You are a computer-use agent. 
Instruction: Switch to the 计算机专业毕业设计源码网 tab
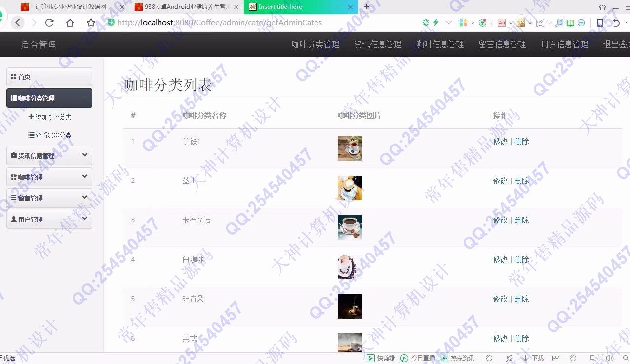pyautogui.click(x=74, y=7)
